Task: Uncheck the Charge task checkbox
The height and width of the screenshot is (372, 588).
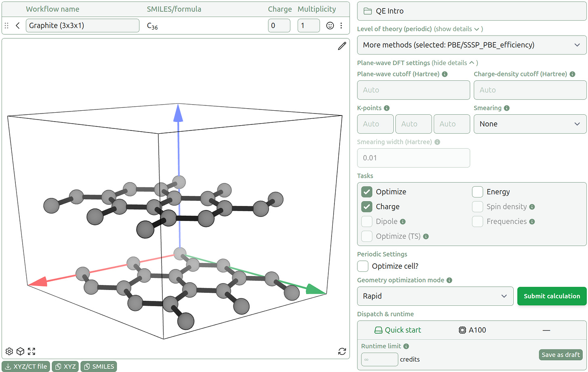Action: click(x=367, y=207)
